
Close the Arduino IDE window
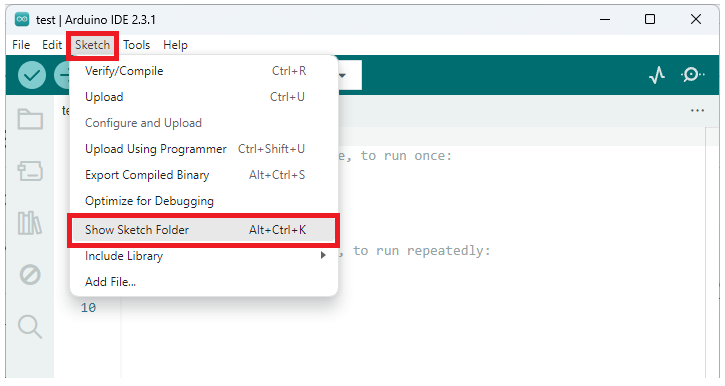[x=695, y=19]
